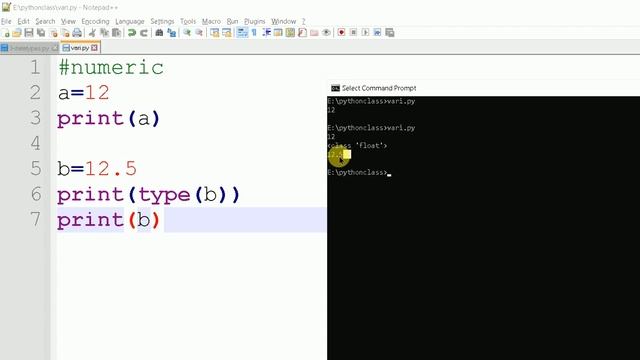
Task: Start macro recording with red record icon
Action: 341,33
